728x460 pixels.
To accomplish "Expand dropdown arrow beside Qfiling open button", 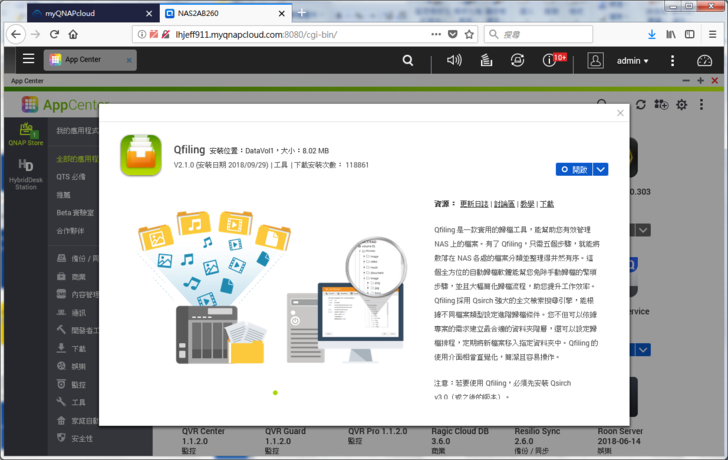I will [600, 169].
